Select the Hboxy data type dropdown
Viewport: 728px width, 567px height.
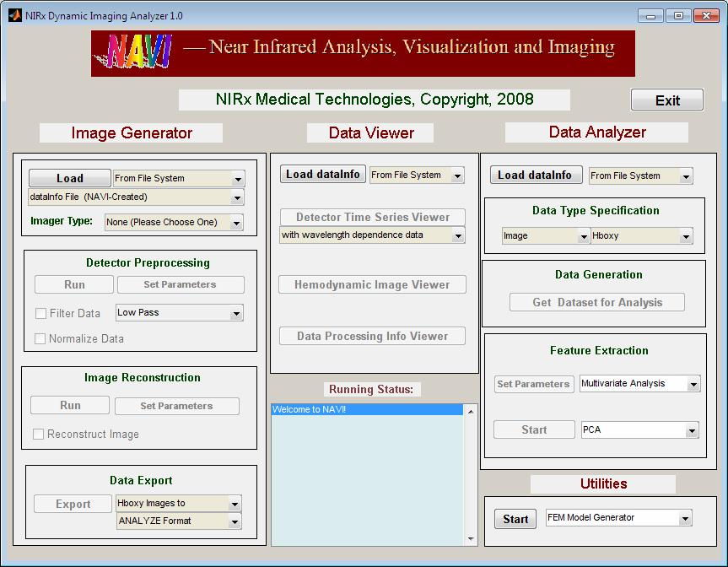coord(640,236)
